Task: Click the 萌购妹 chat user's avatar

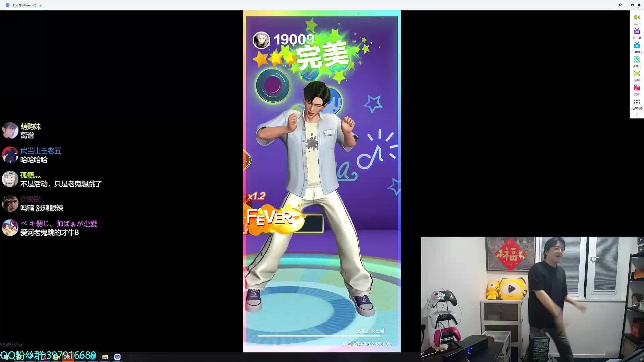Action: [10, 131]
